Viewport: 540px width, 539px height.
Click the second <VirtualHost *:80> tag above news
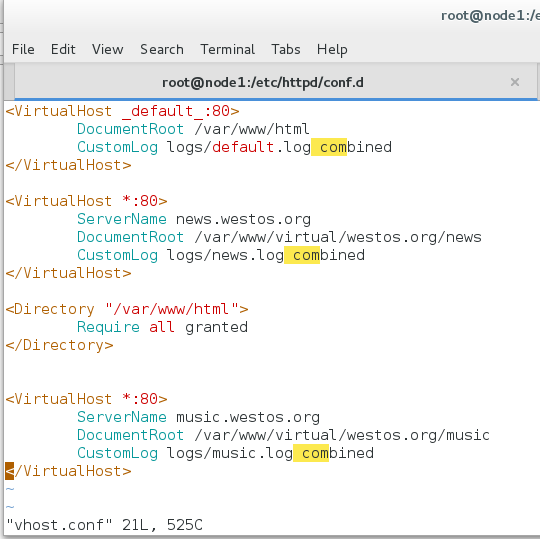click(86, 201)
